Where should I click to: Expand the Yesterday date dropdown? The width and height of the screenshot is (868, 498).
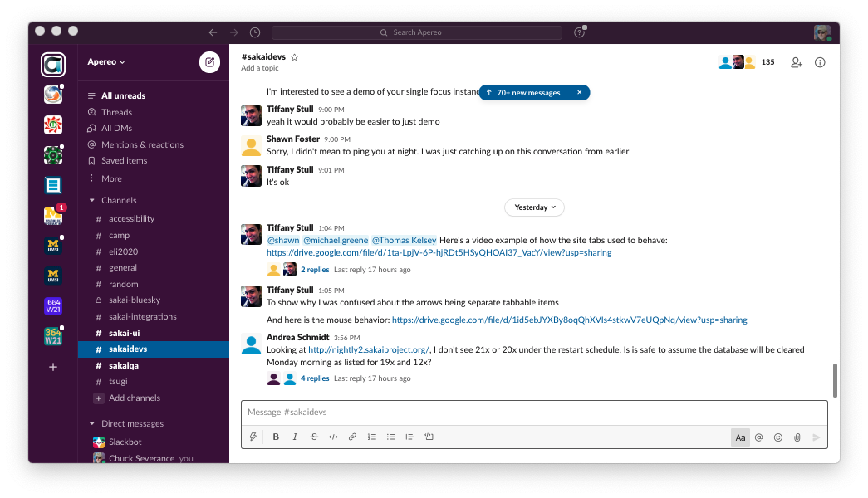[534, 207]
